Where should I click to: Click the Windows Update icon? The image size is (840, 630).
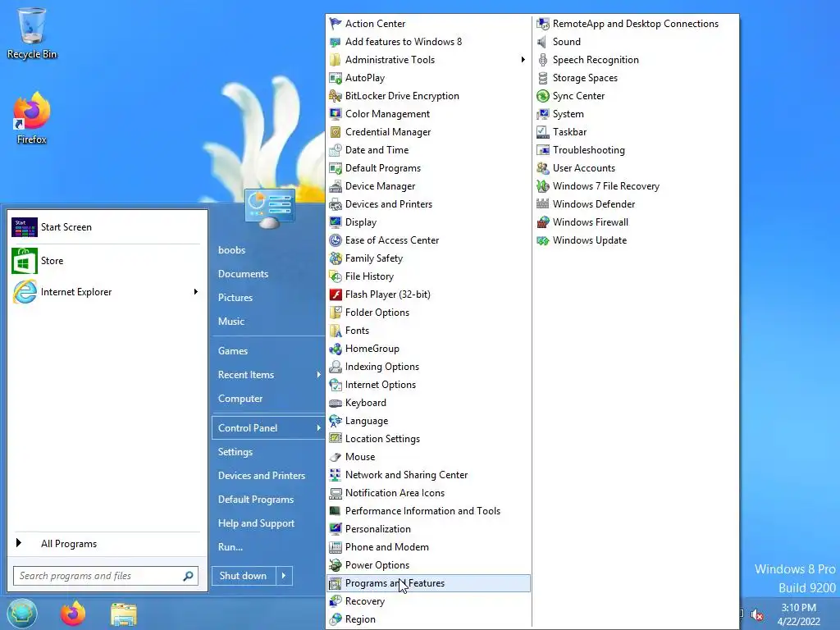point(543,240)
